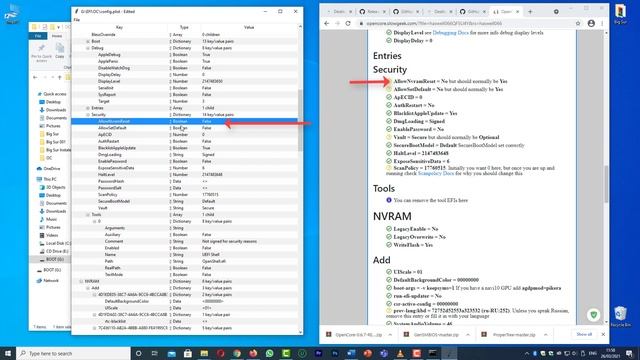This screenshot has width=640, height=360.
Task: Click False value of AllowNvramReset
Action: click(207, 121)
